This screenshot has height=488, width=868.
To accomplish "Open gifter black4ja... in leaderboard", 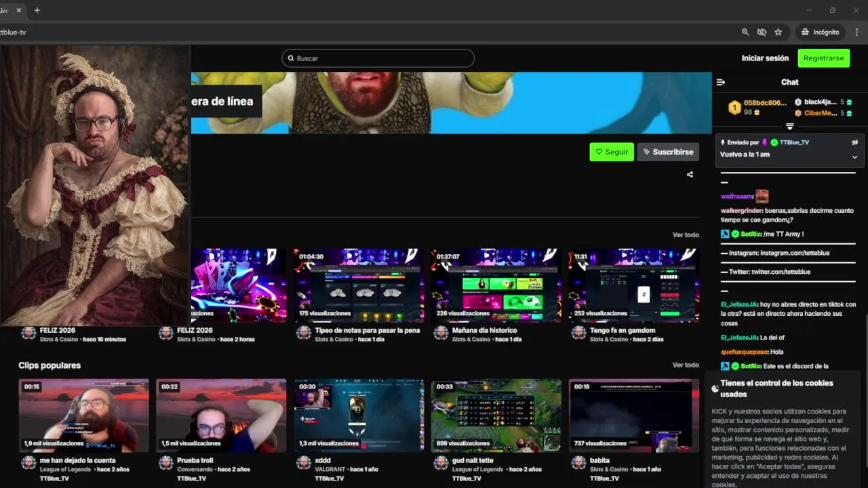I will coord(819,102).
